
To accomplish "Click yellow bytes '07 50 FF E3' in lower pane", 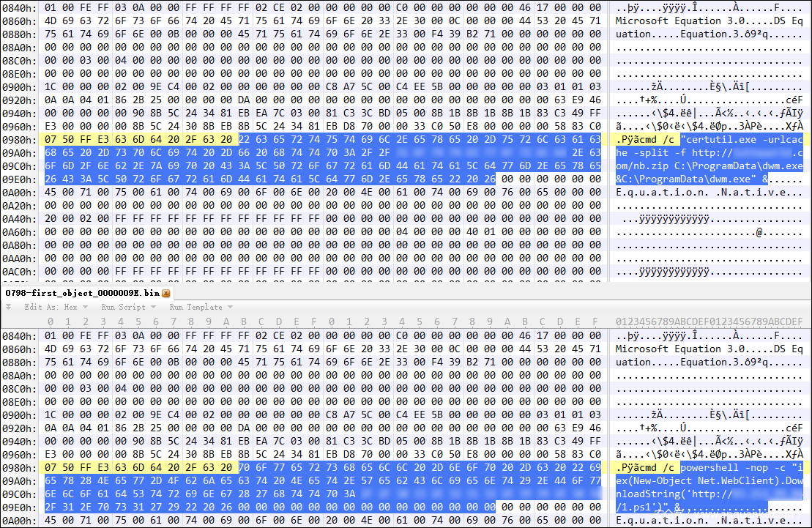I will tap(77, 467).
